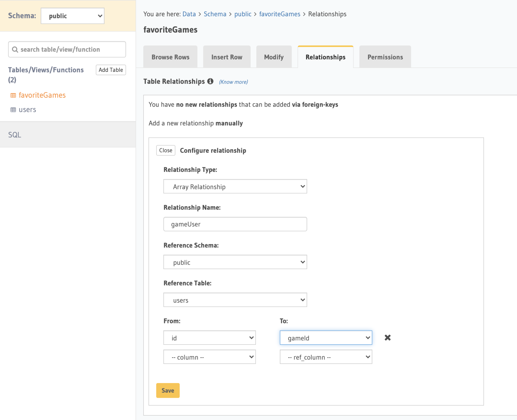Open the ref_column dropdown
This screenshot has height=420, width=517.
(x=326, y=357)
